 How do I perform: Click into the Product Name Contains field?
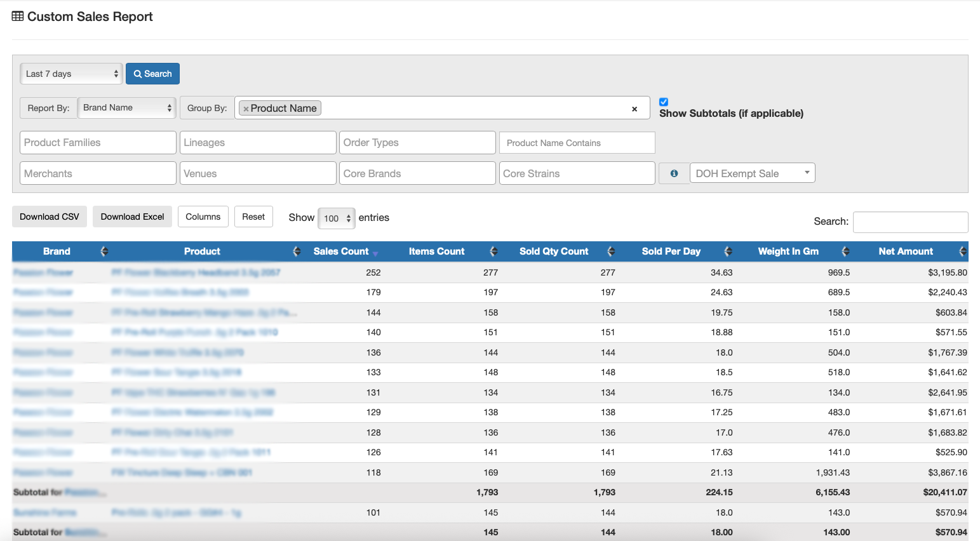point(577,143)
